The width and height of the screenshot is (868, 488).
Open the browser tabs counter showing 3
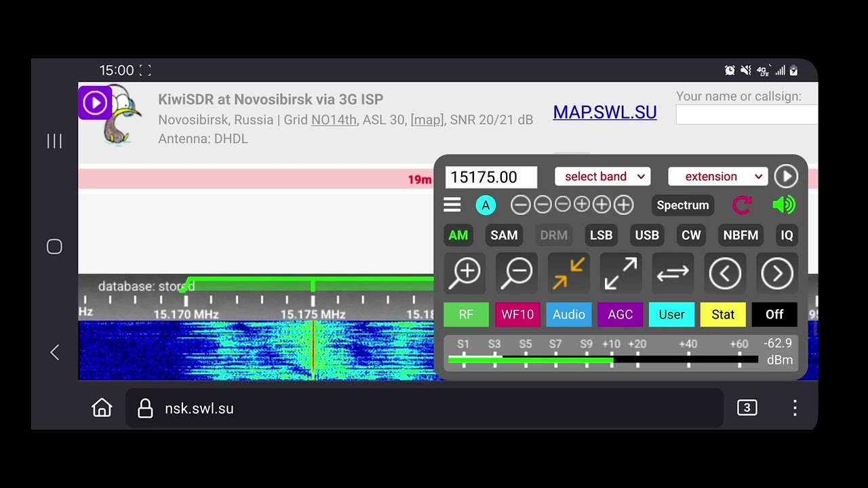click(x=747, y=407)
